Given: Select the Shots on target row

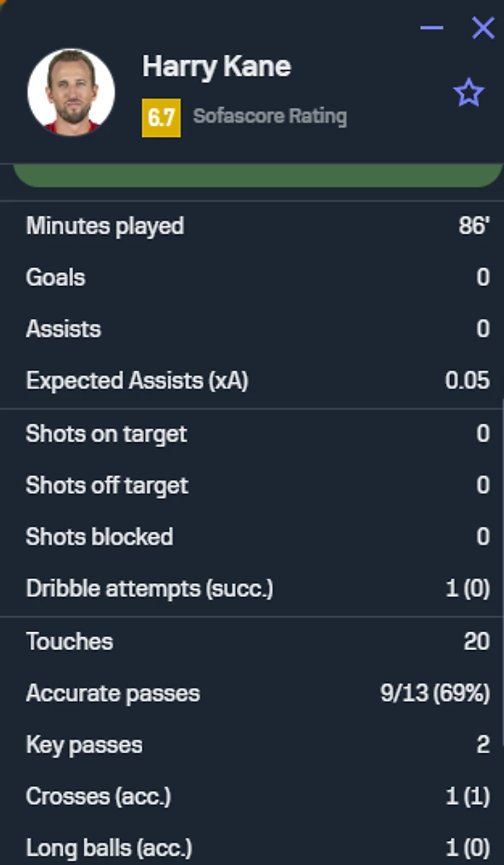Looking at the screenshot, I should pos(252,434).
